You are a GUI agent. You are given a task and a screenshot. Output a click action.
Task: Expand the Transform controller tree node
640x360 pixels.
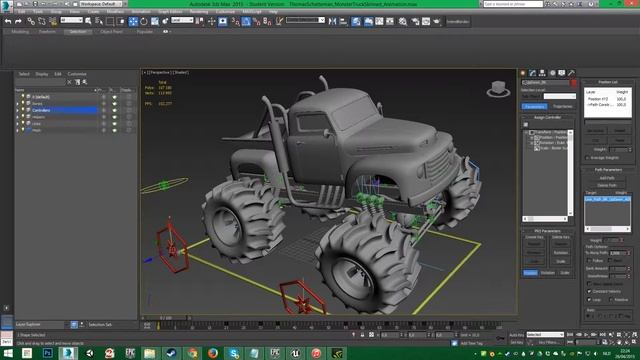coord(527,132)
